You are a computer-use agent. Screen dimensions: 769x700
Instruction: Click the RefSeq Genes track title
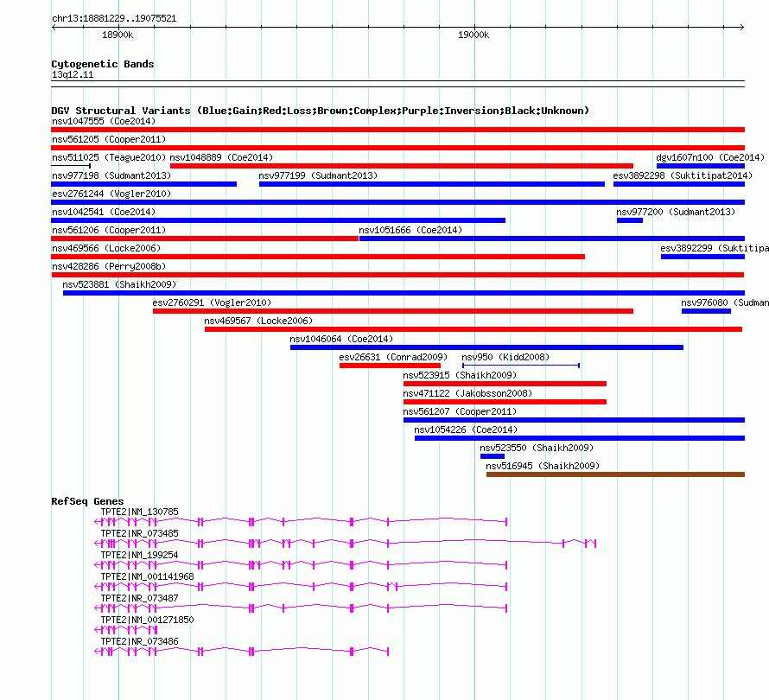pos(87,501)
